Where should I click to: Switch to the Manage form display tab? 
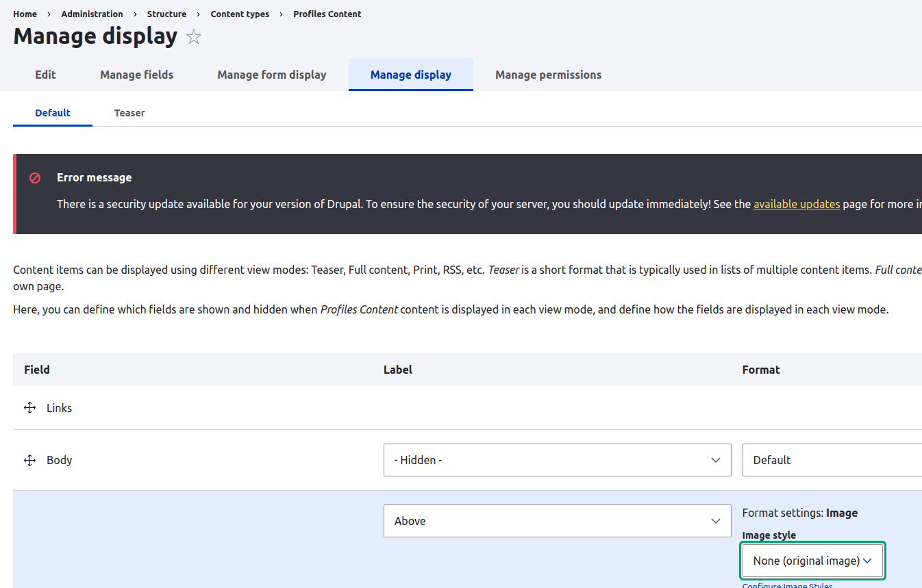[x=272, y=75]
